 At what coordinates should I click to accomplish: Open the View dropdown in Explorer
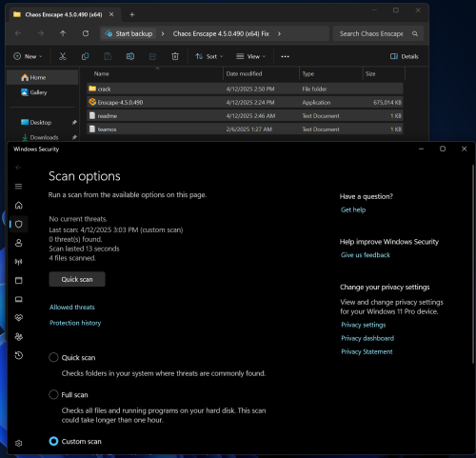click(x=250, y=56)
